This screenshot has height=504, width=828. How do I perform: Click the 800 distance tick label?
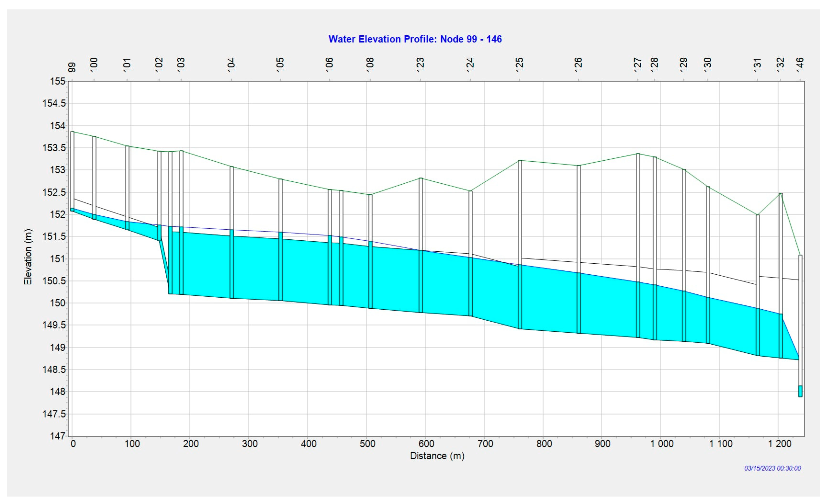coord(544,444)
